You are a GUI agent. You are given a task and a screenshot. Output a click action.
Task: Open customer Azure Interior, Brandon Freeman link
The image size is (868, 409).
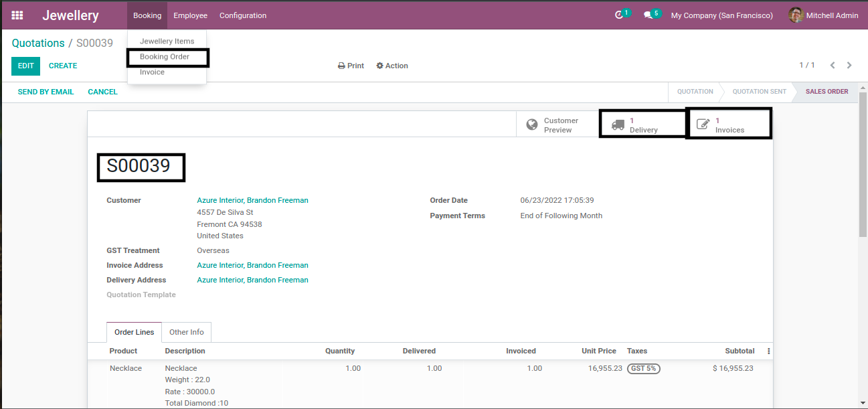click(252, 200)
